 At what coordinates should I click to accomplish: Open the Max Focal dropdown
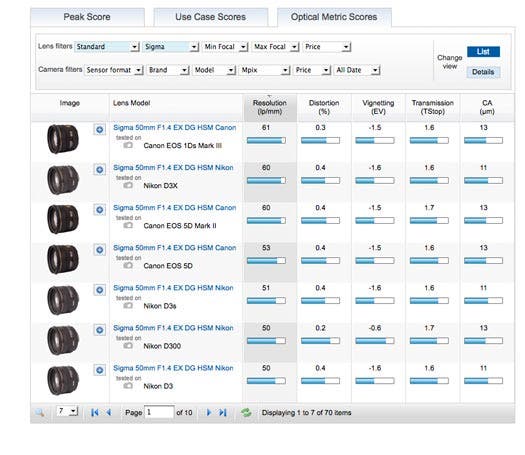(276, 47)
